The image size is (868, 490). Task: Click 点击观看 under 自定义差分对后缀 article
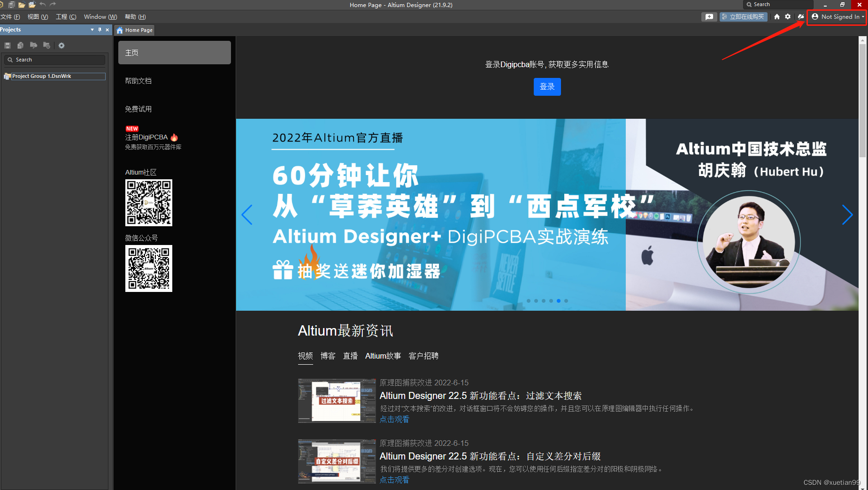(x=394, y=480)
